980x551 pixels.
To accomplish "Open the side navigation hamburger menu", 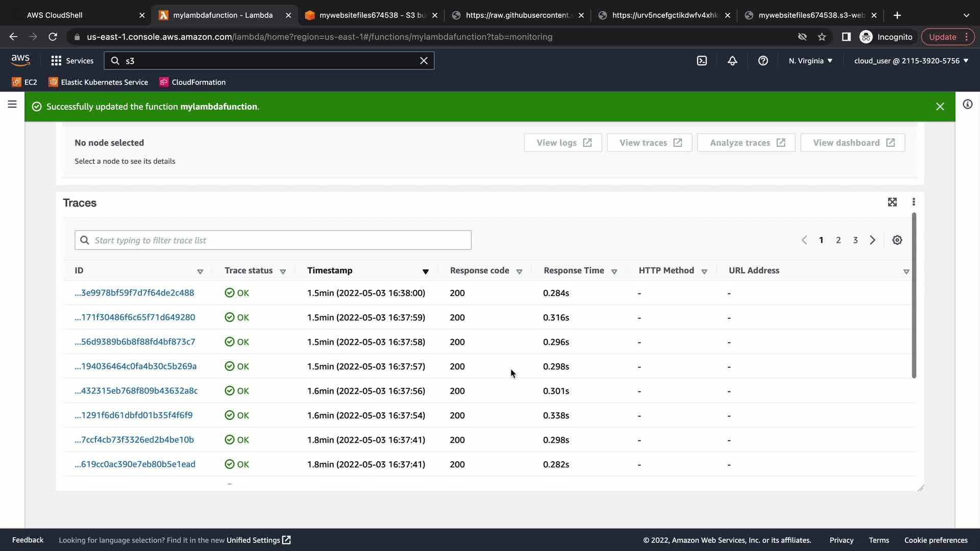I will coord(12,105).
